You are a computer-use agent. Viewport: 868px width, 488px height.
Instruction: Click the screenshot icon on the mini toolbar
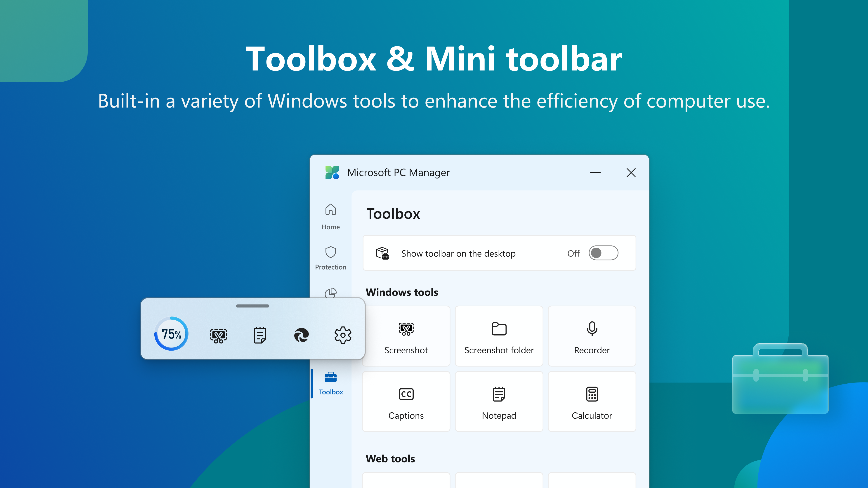pyautogui.click(x=218, y=335)
